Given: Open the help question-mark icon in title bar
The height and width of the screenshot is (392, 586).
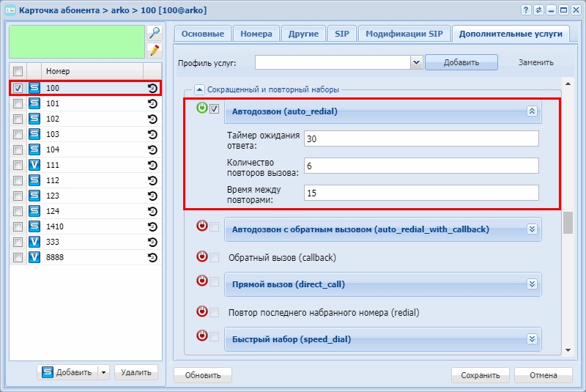Looking at the screenshot, I should tap(526, 10).
